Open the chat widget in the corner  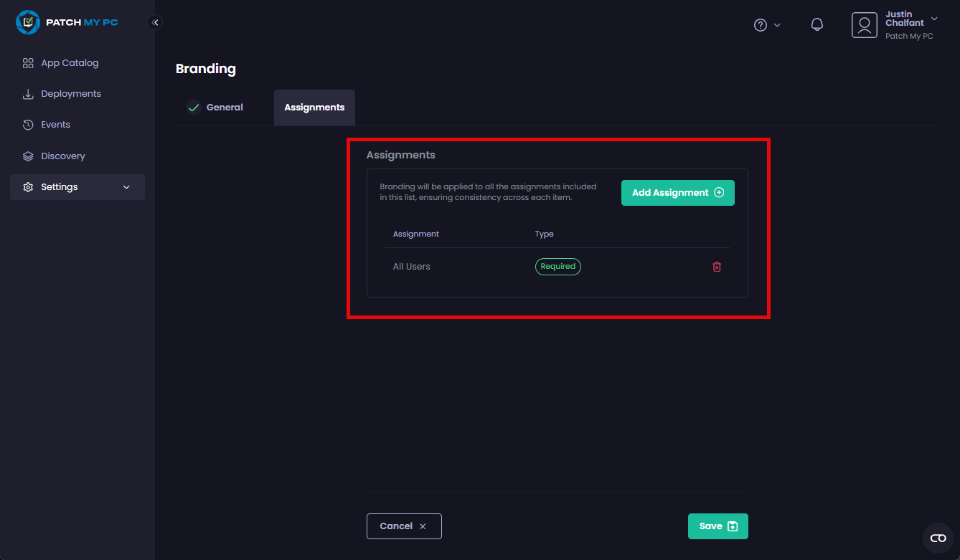point(938,538)
